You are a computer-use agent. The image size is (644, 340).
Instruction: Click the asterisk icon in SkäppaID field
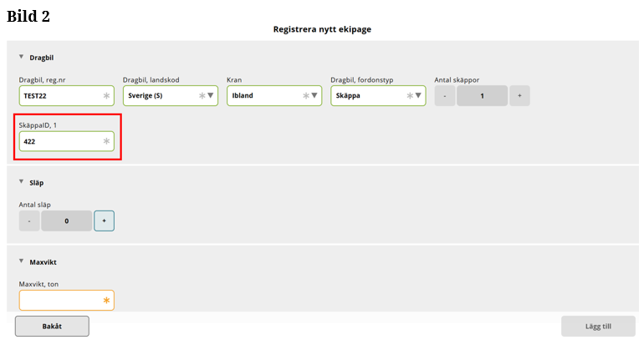(106, 142)
